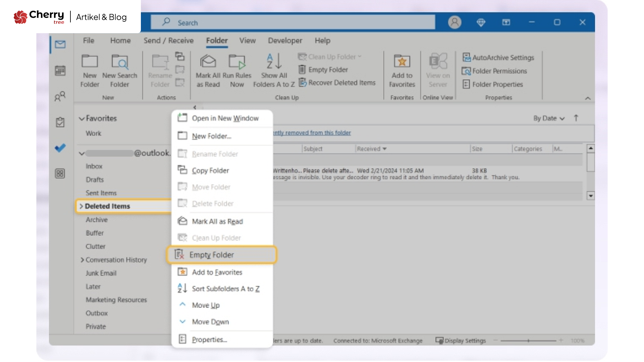Open the More Apps grid icon

click(60, 173)
